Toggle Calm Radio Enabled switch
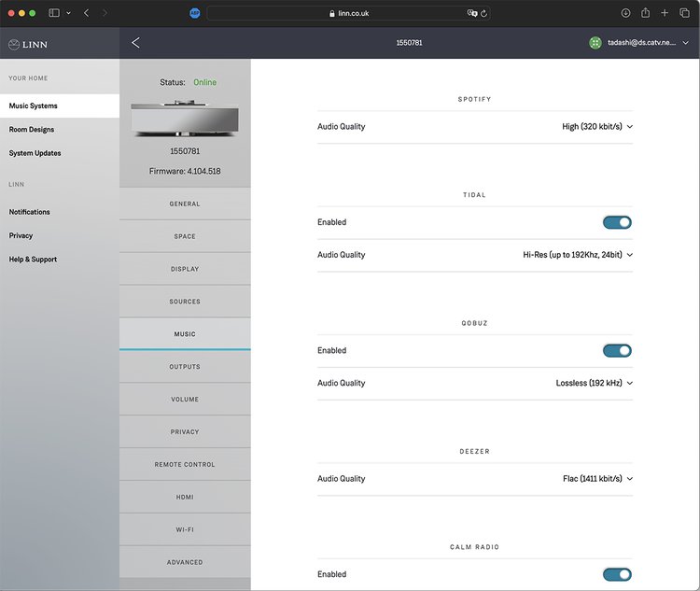Screen dimensions: 700x591 617,574
